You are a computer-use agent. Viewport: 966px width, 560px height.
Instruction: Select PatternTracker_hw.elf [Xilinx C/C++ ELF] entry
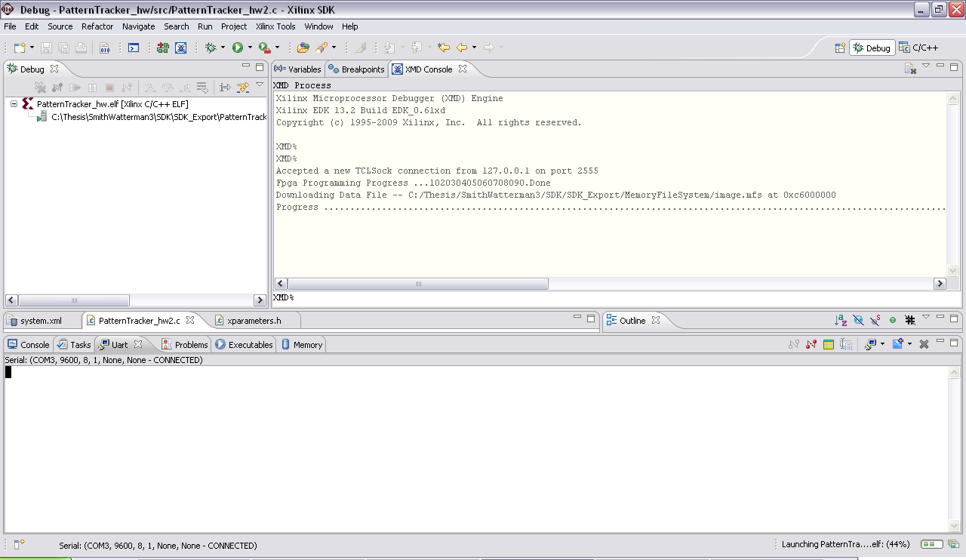[x=112, y=104]
